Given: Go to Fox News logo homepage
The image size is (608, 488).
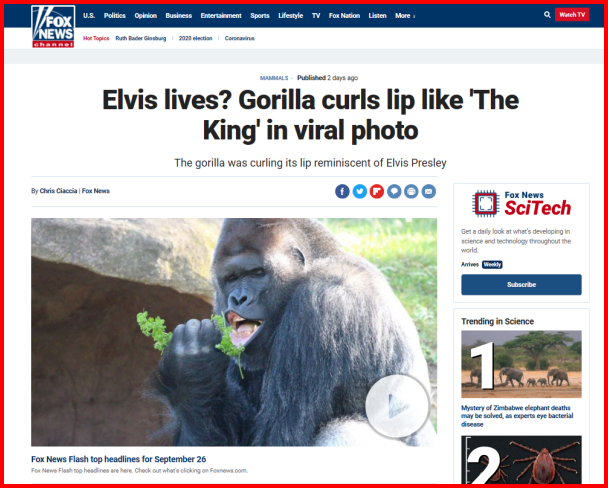Looking at the screenshot, I should (53, 26).
